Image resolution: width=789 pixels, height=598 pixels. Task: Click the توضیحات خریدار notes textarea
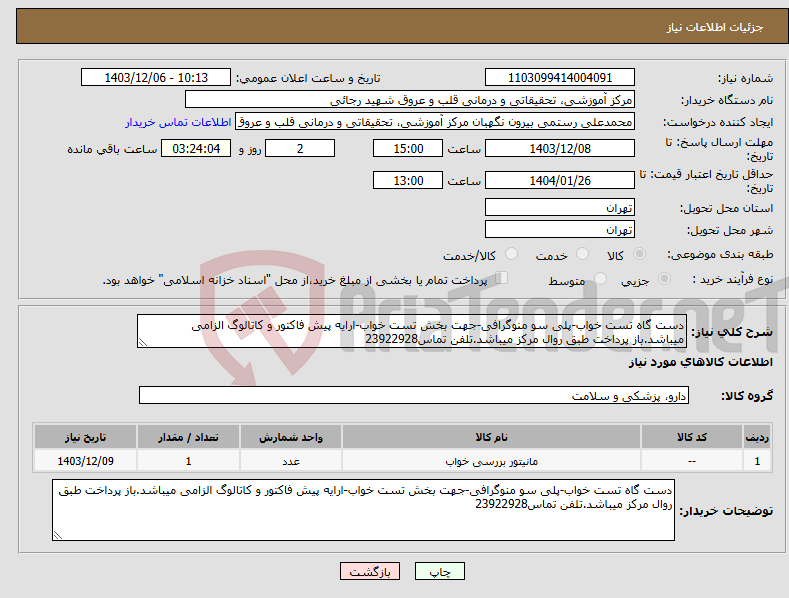(363, 510)
